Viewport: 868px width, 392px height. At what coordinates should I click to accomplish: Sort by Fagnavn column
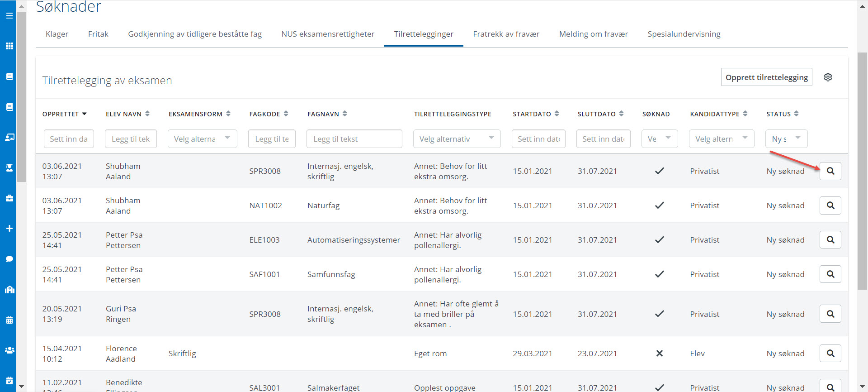327,114
